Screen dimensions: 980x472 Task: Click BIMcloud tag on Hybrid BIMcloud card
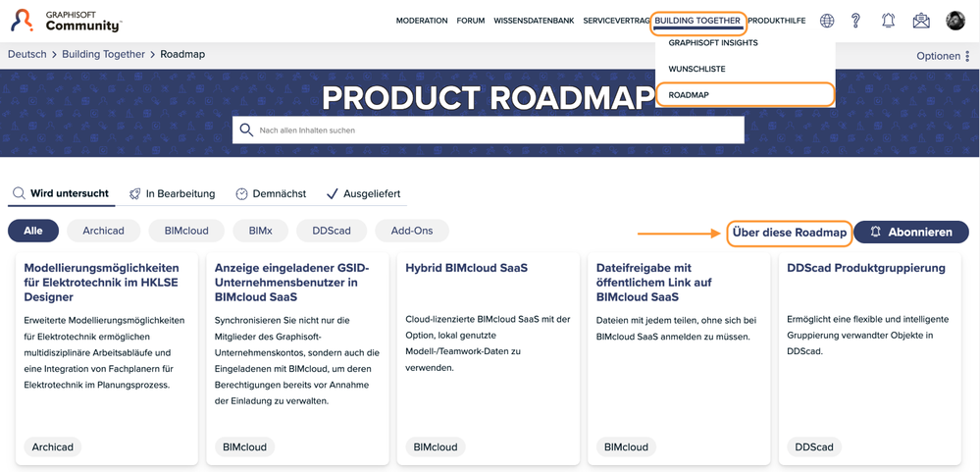(x=436, y=447)
